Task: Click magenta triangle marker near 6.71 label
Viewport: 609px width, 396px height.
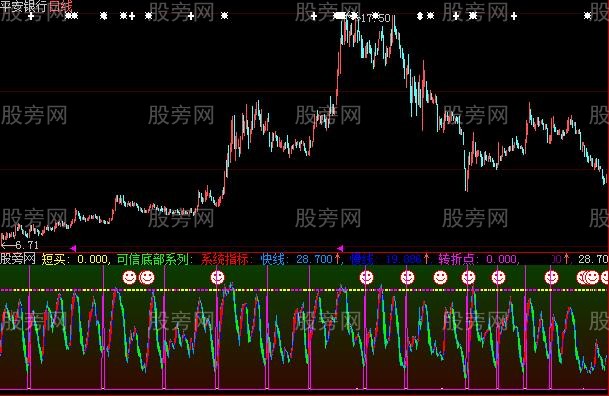Action: [x=73, y=248]
